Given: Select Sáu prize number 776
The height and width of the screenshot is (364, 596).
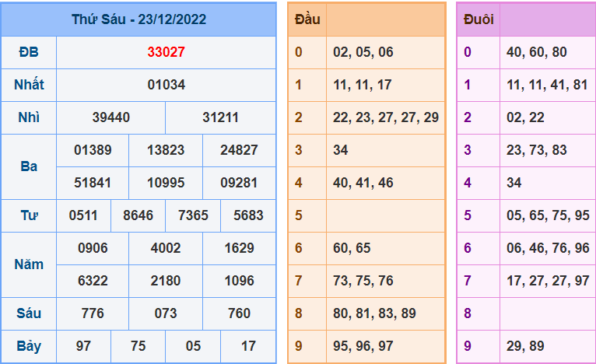Looking at the screenshot, I should tap(93, 313).
